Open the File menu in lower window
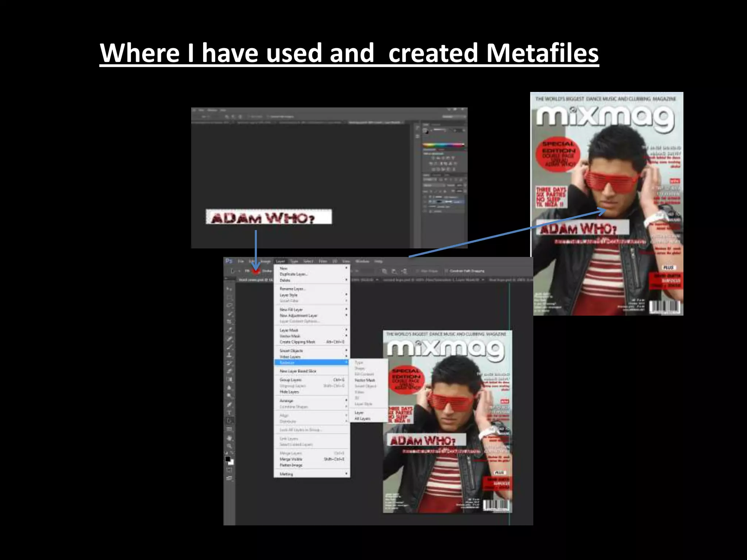Screen dimensions: 747x560 [241, 261]
